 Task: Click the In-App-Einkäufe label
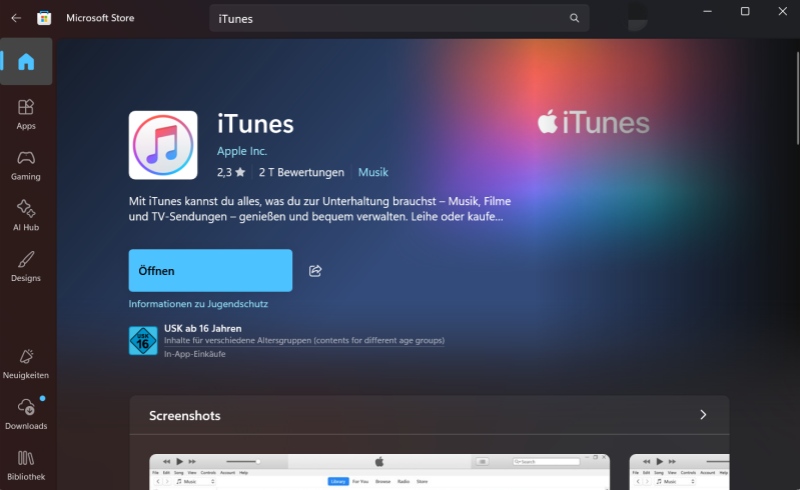tap(194, 354)
